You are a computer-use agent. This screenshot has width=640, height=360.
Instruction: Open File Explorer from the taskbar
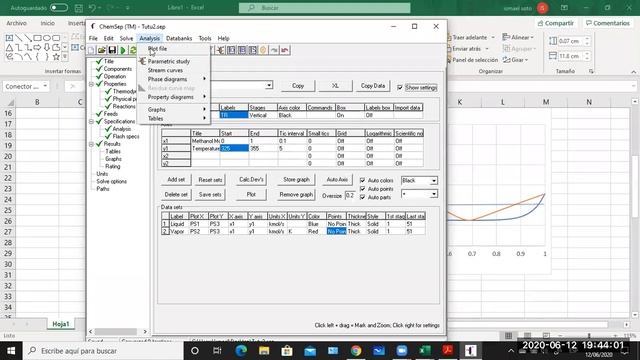[x=264, y=351]
